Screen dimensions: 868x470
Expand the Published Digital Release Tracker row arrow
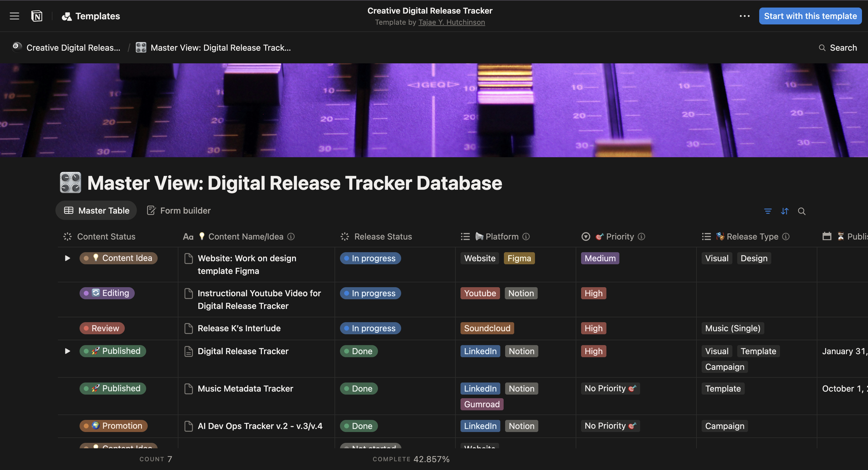point(68,351)
